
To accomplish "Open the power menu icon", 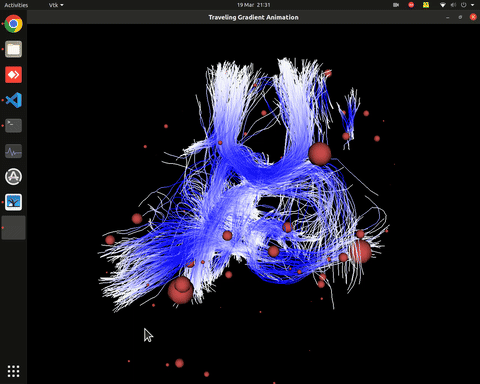I will (463, 5).
